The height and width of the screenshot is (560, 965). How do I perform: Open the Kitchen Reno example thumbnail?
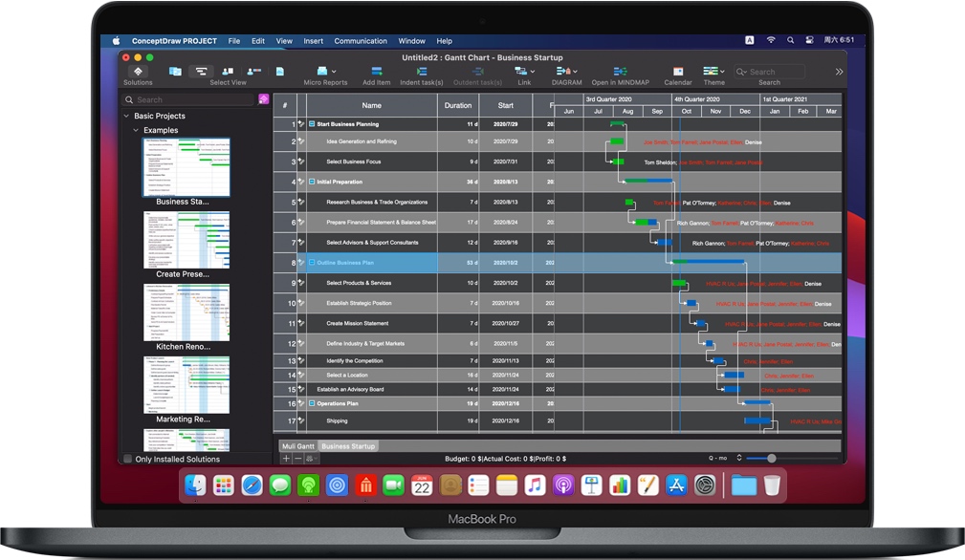(x=186, y=312)
